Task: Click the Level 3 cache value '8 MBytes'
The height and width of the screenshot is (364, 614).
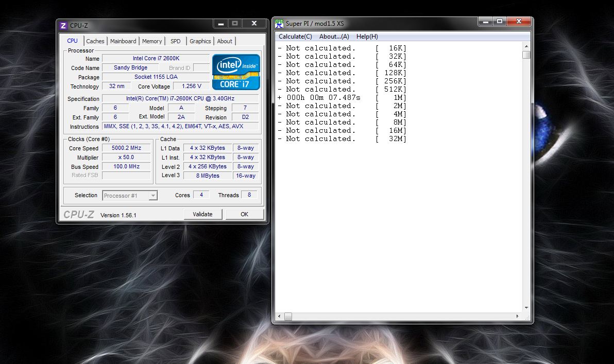Action: pyautogui.click(x=208, y=176)
